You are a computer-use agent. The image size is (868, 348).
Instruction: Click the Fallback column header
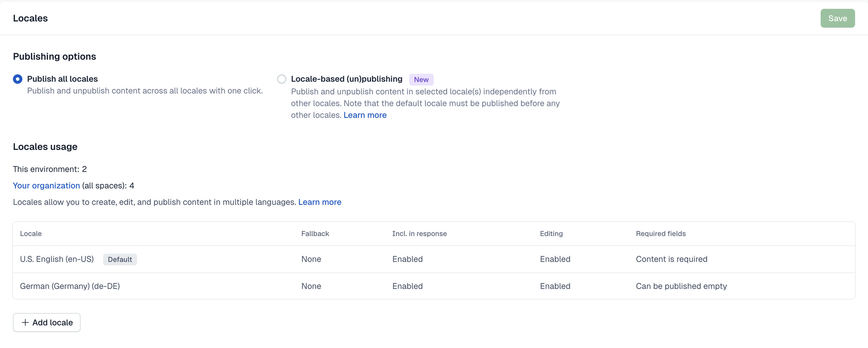point(315,233)
